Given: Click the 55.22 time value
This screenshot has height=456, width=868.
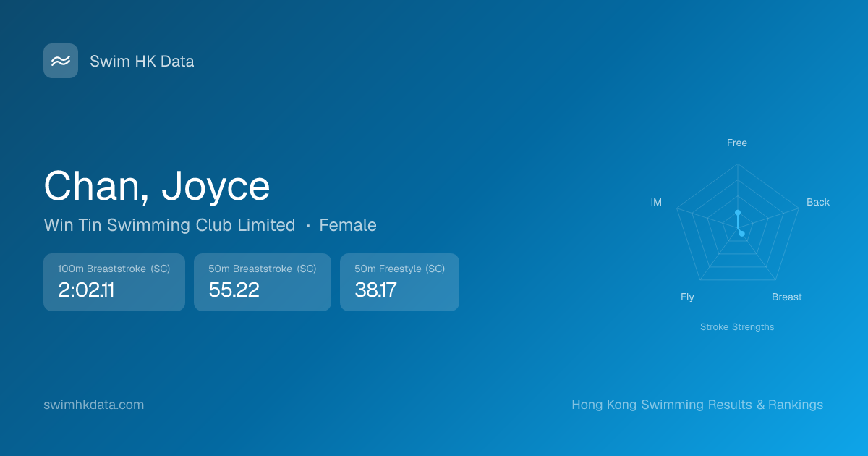Looking at the screenshot, I should point(234,290).
